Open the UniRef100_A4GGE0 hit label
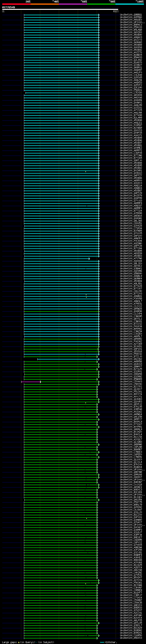 click(x=131, y=20)
